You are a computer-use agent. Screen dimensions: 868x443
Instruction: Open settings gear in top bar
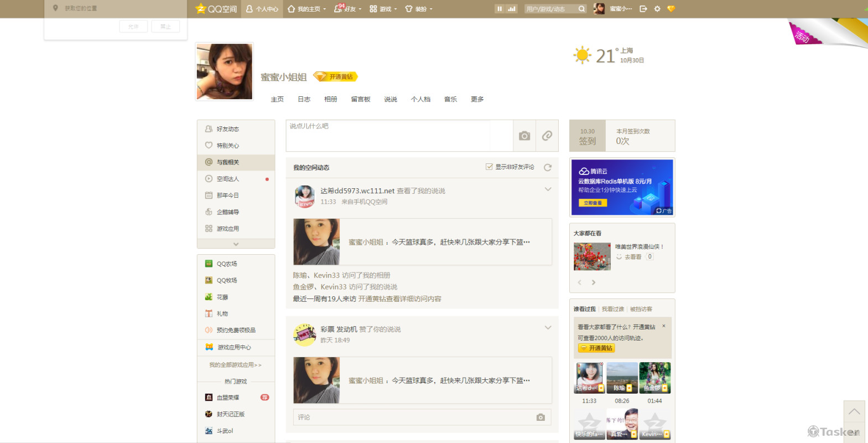pyautogui.click(x=657, y=9)
